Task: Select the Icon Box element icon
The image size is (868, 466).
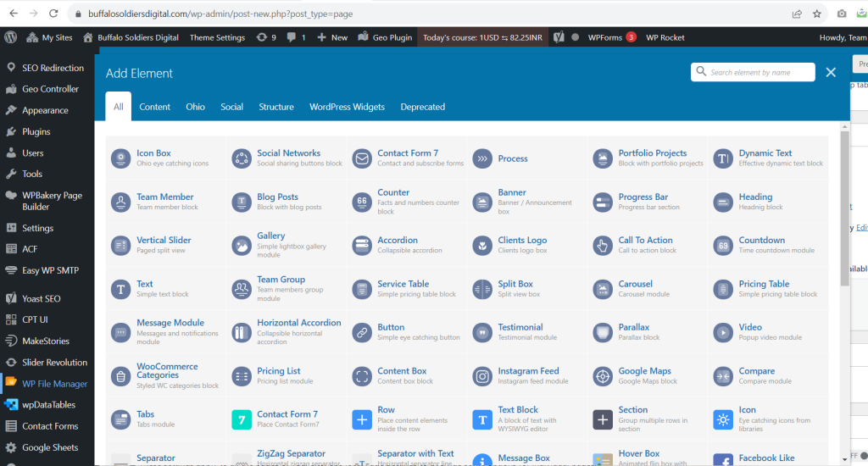Action: (x=121, y=158)
